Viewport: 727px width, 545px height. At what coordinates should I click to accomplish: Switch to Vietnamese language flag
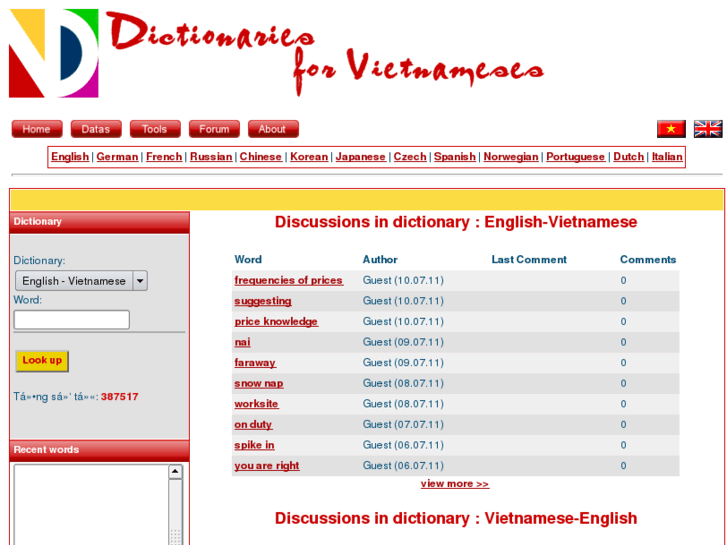tap(671, 129)
